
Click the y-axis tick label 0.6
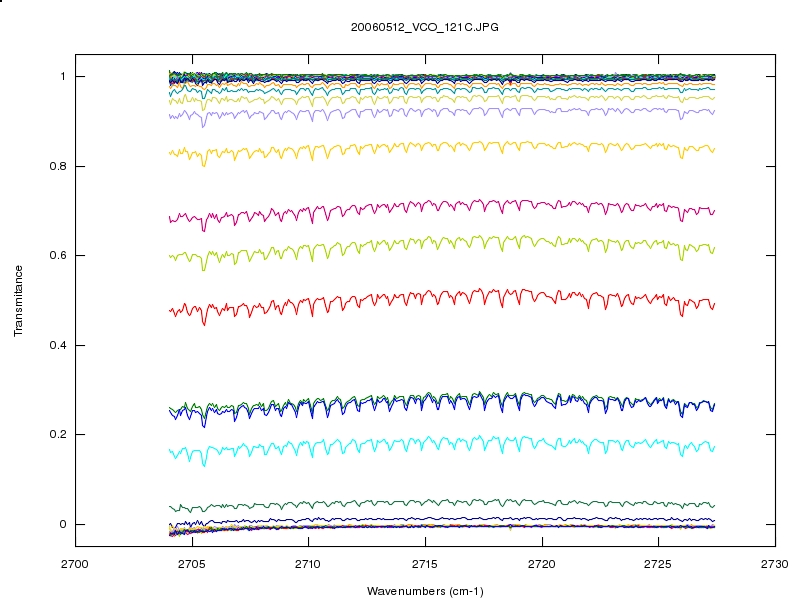pyautogui.click(x=58, y=256)
